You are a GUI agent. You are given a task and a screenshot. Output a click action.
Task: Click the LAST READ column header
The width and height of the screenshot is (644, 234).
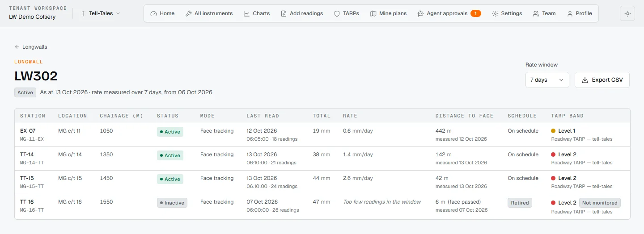tap(263, 116)
